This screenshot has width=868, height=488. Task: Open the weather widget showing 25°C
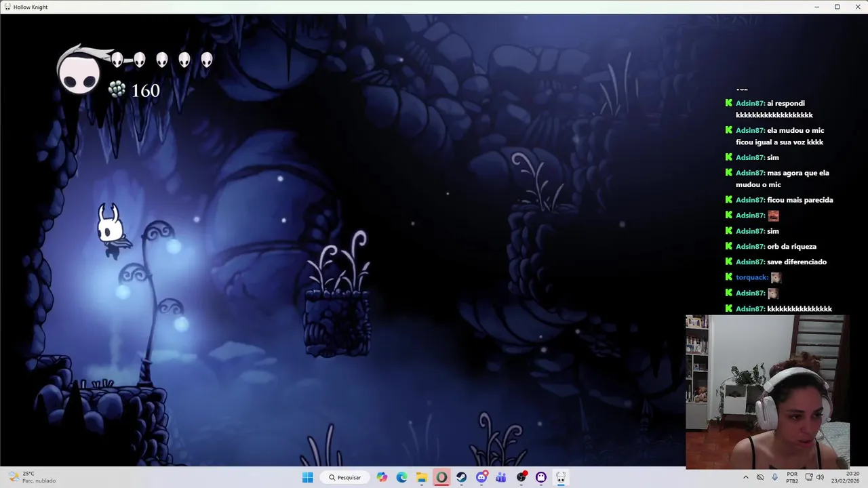click(31, 477)
